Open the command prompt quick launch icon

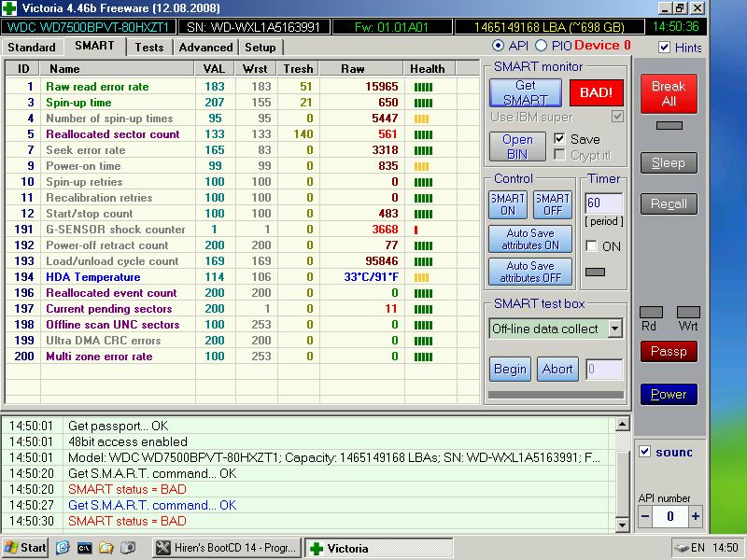click(x=84, y=548)
